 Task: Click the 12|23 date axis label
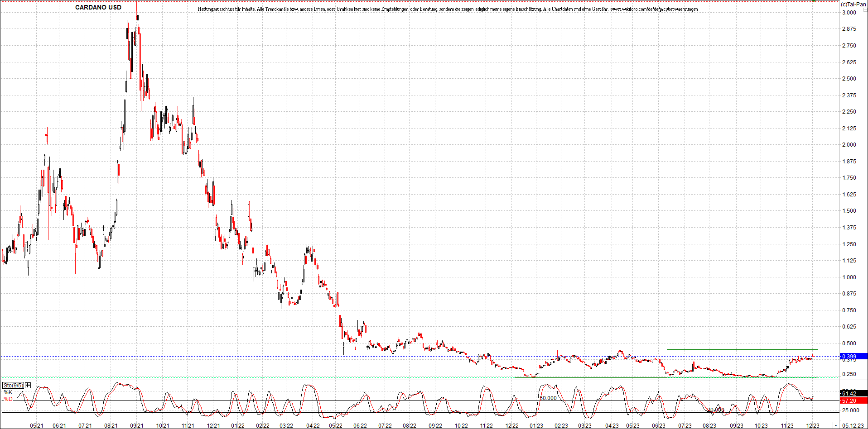point(813,425)
